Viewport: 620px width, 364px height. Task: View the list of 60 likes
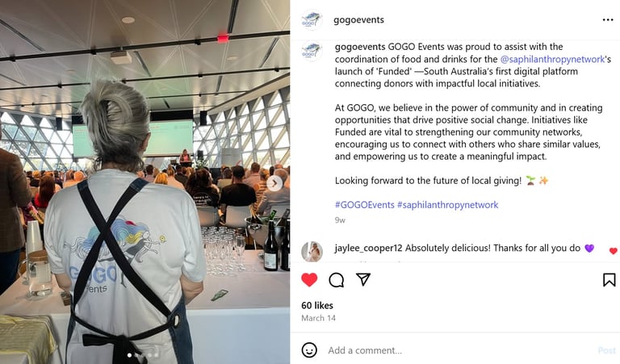coord(317,306)
